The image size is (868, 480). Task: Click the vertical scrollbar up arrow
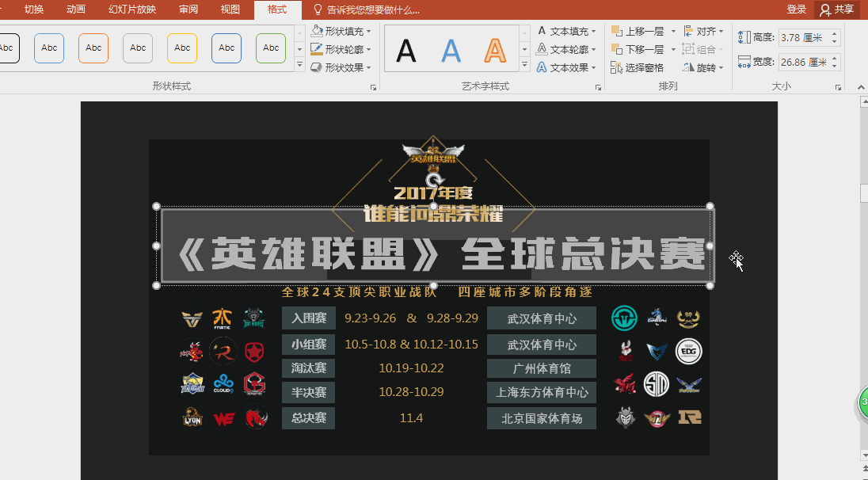[864, 102]
